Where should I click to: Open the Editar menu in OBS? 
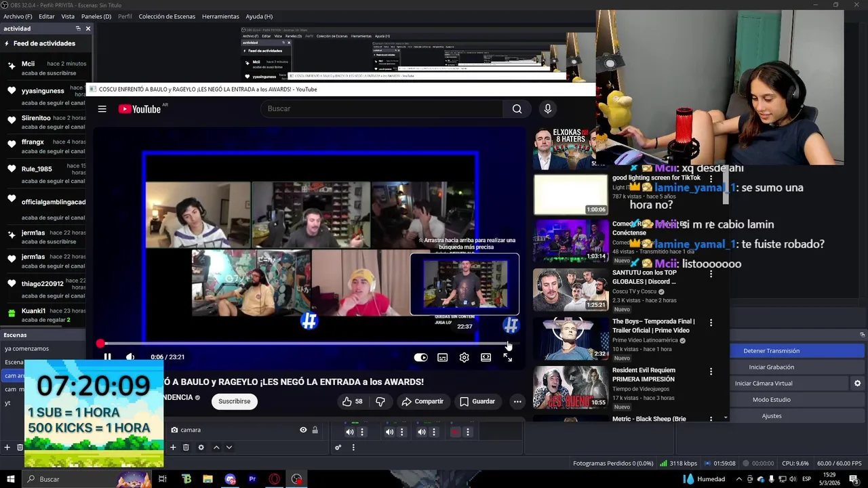47,16
